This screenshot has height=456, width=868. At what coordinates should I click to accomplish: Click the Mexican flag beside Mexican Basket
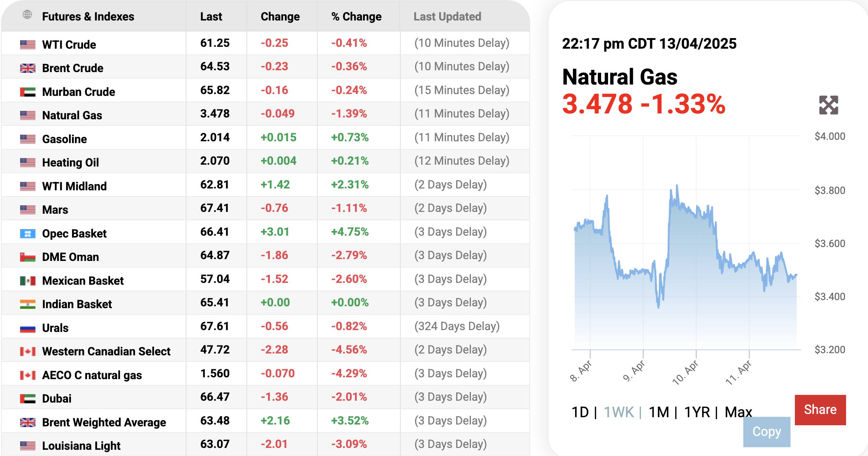tap(28, 281)
